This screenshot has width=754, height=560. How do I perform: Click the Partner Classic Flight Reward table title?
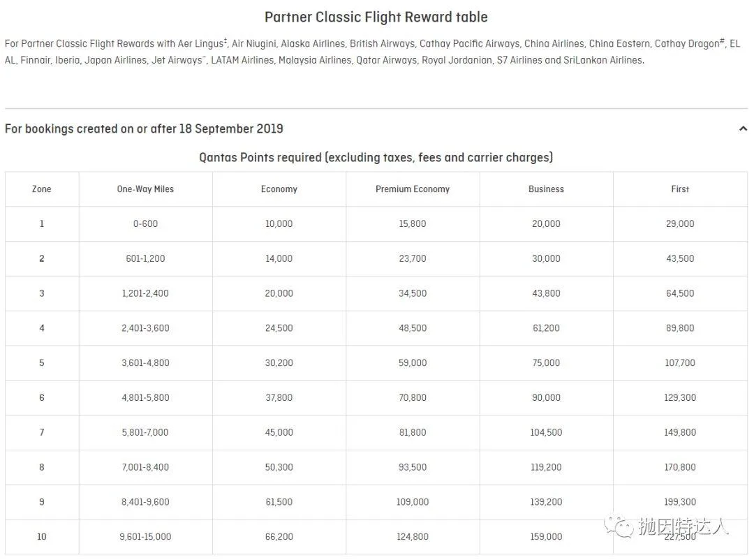click(x=376, y=16)
